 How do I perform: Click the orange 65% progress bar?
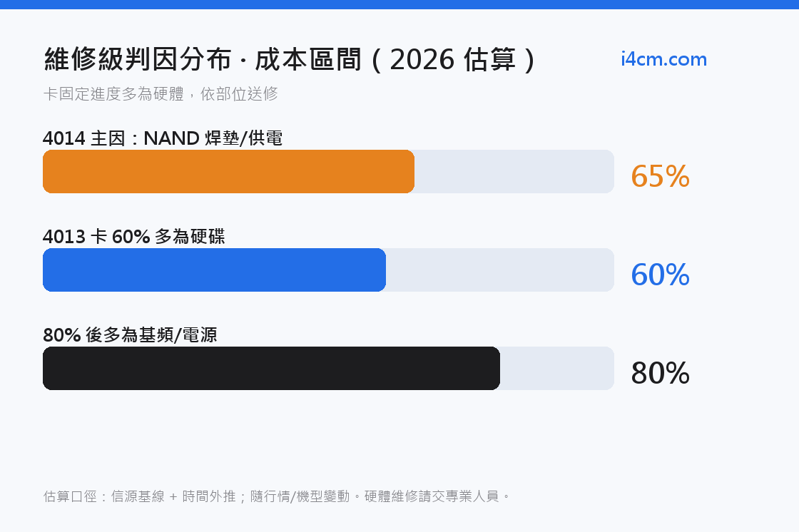(228, 171)
